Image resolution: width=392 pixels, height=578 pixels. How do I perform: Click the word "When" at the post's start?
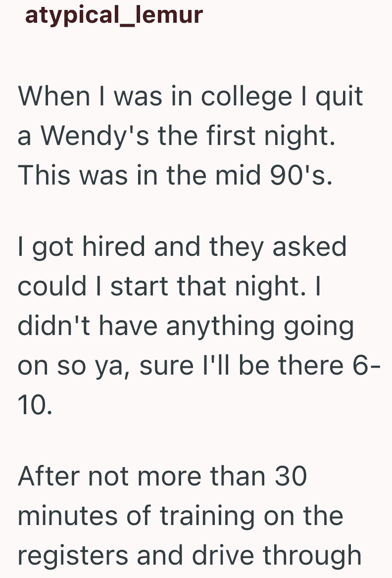54,96
